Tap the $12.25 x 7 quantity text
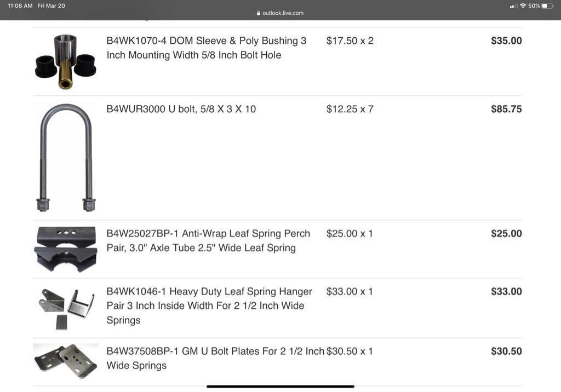The height and width of the screenshot is (392, 561). (350, 109)
